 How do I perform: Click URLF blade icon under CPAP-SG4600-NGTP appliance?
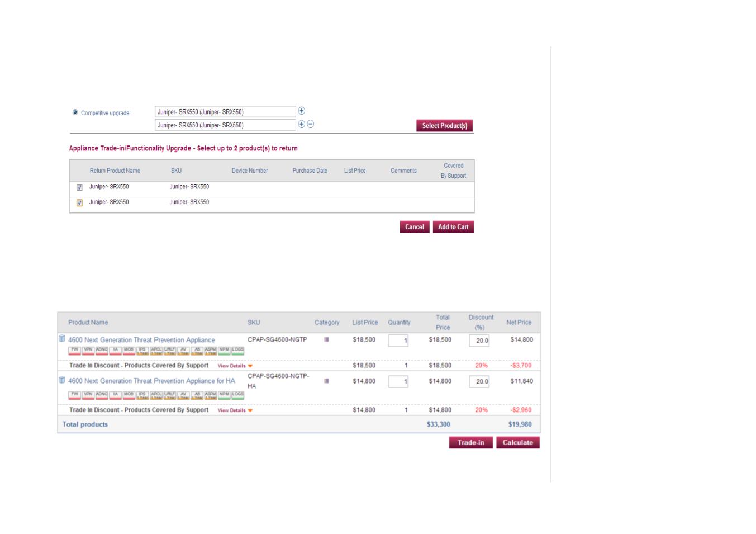169,351
